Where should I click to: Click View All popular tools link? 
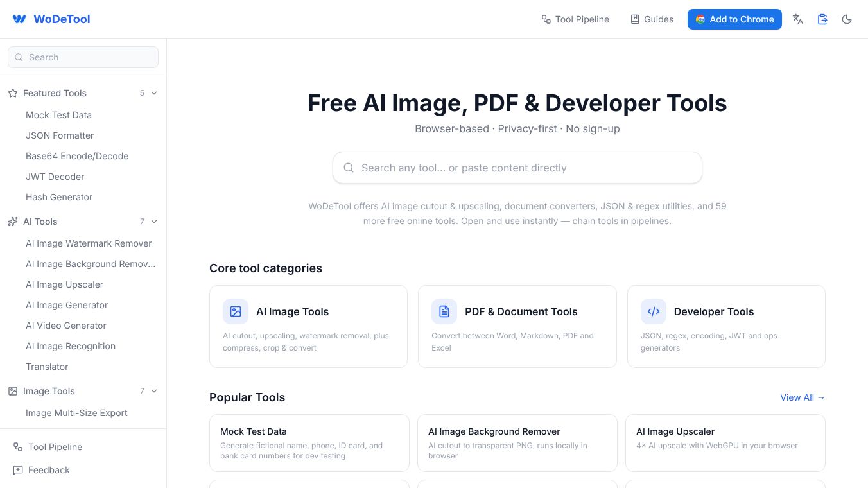pos(803,397)
